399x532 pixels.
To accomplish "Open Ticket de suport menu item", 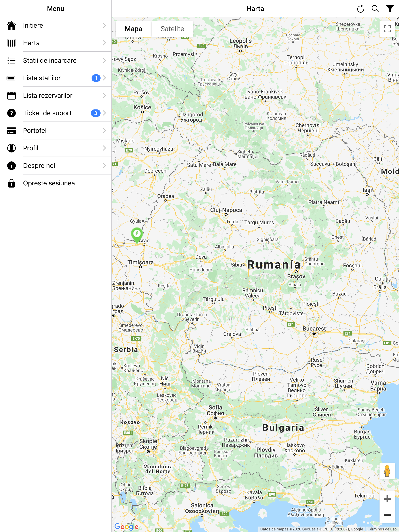I will click(x=56, y=113).
